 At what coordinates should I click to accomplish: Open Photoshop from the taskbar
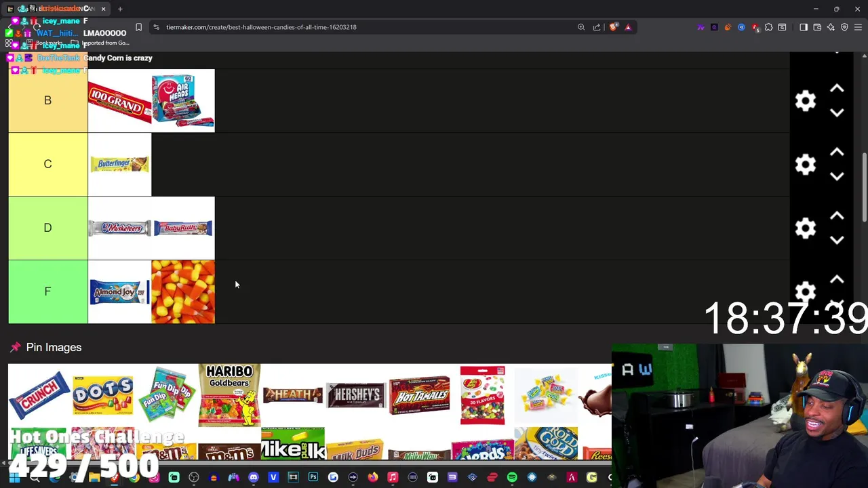coord(313,478)
